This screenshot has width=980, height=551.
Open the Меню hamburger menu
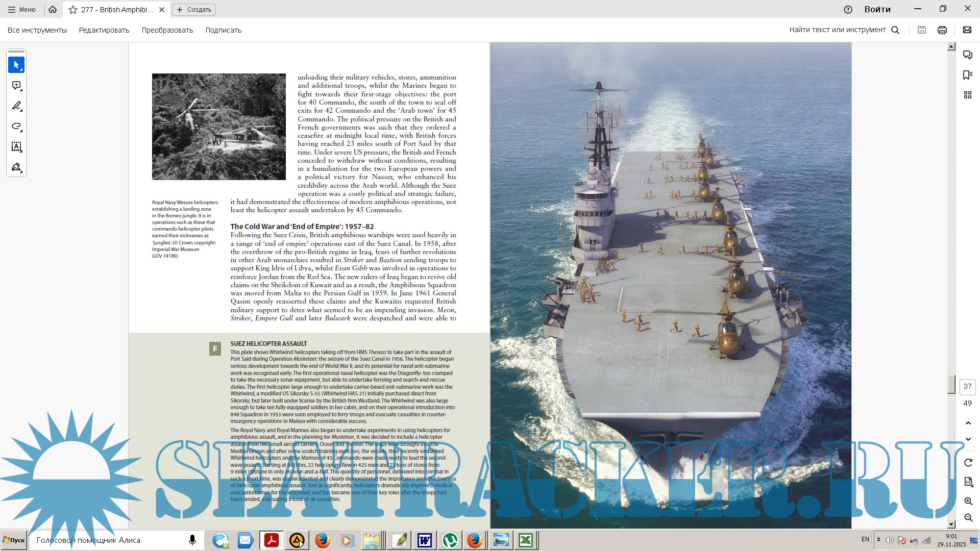click(x=21, y=10)
